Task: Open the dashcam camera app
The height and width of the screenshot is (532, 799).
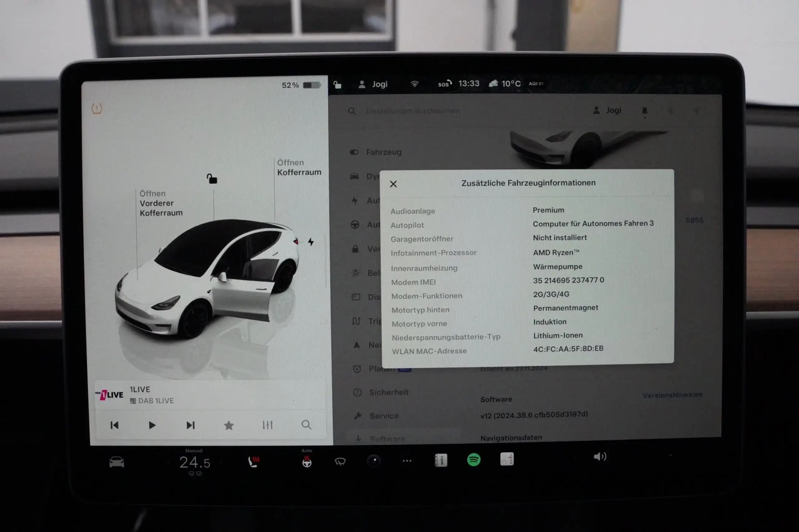Action: [374, 461]
